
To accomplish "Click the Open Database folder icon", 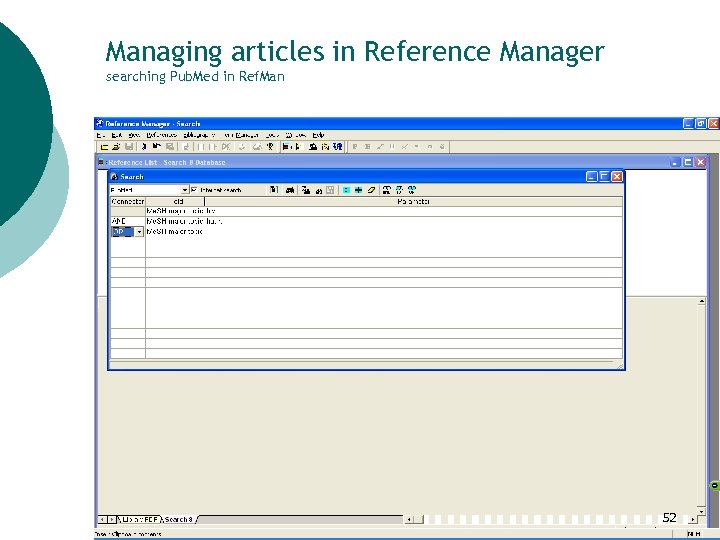I will coord(116,147).
